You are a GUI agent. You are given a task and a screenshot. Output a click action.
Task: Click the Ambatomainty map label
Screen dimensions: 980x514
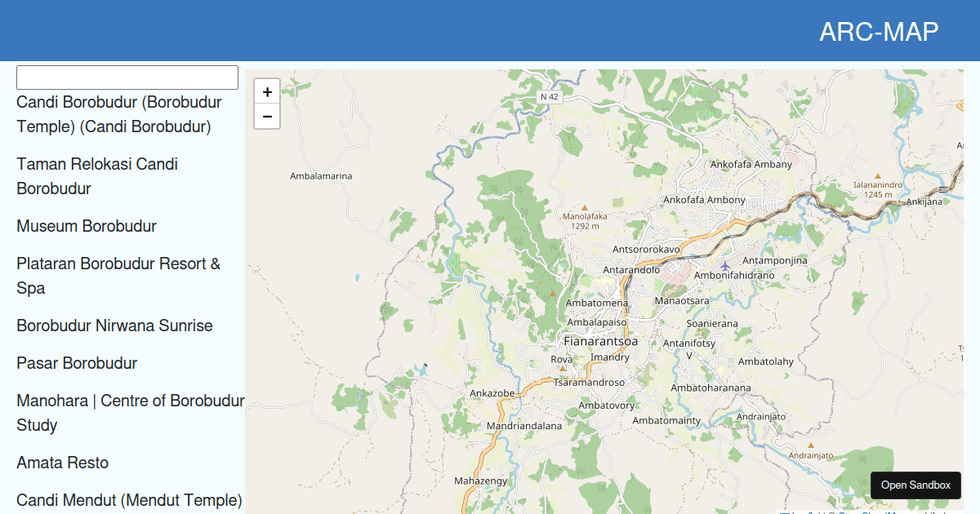point(666,421)
